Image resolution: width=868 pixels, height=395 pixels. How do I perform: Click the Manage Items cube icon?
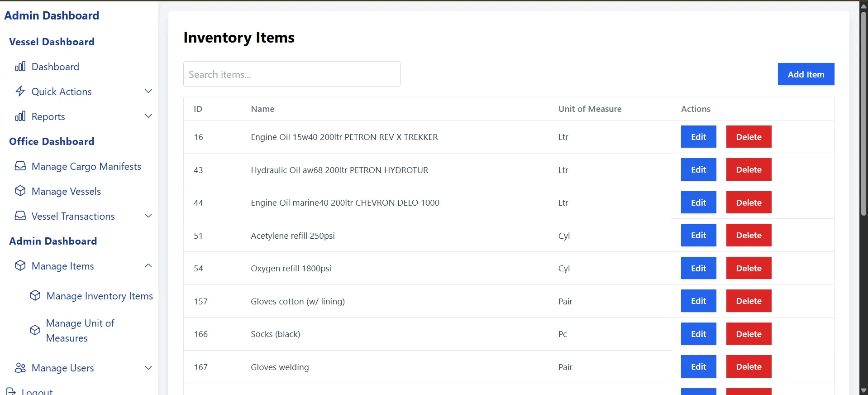click(x=20, y=266)
